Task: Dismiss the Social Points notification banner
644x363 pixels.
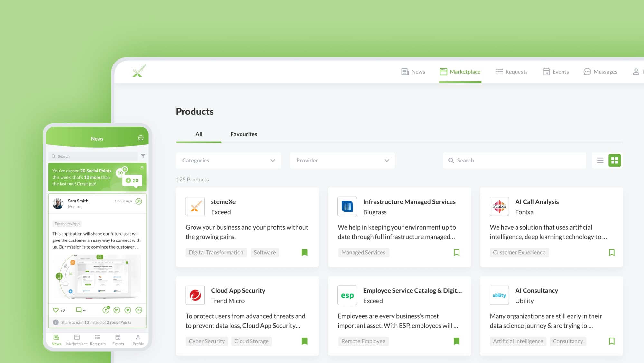Action: pos(142,167)
